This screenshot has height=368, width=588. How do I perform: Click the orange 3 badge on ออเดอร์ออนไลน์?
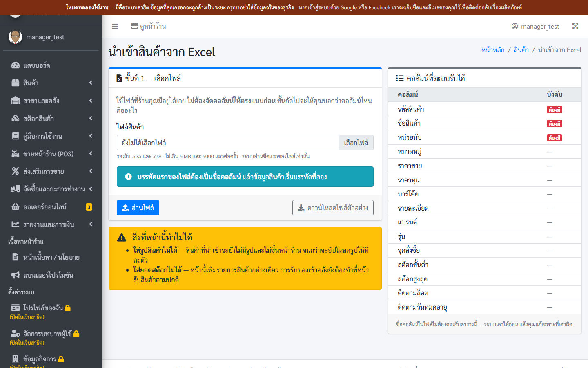tap(89, 207)
